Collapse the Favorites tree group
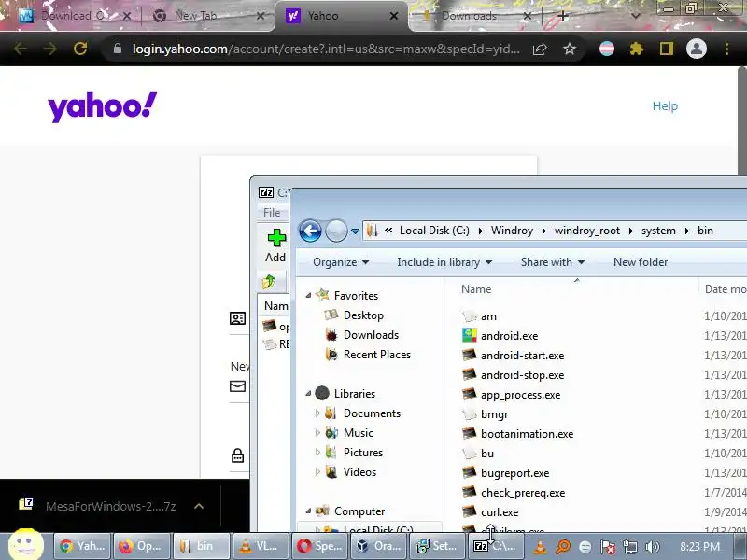 (x=308, y=296)
